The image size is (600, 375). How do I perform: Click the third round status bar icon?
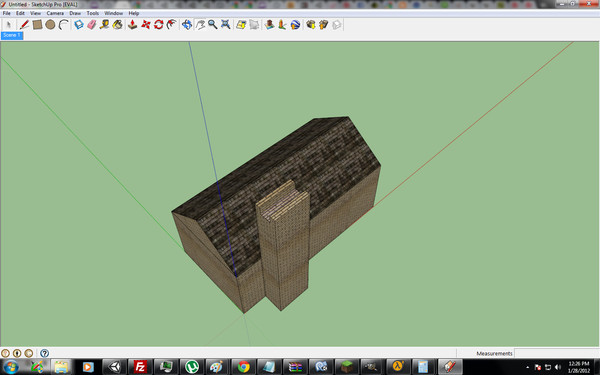(29, 353)
